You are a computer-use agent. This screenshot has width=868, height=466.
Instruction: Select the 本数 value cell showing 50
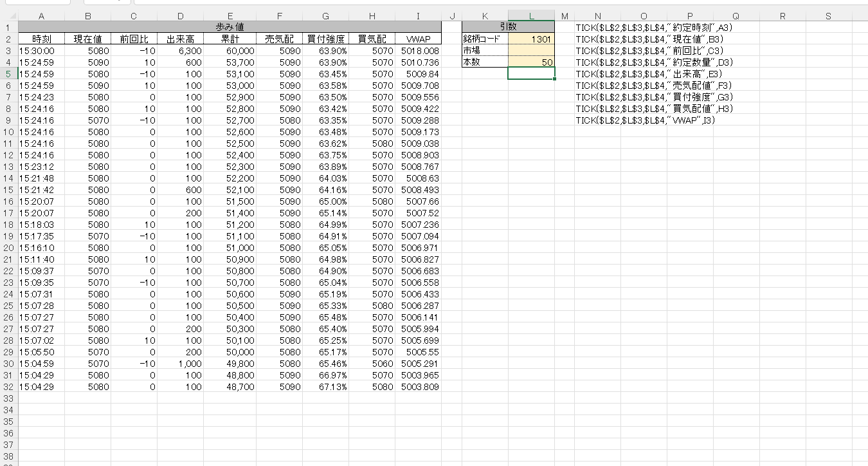[x=531, y=62]
